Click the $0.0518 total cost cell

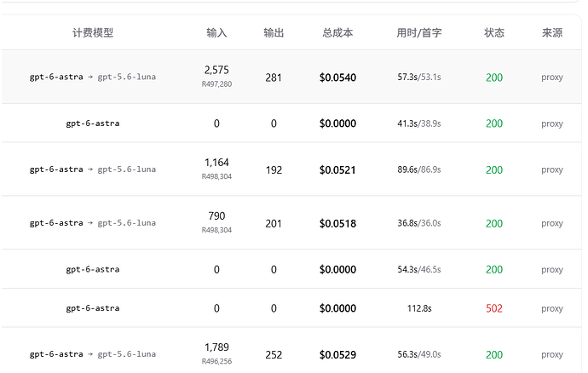click(337, 223)
